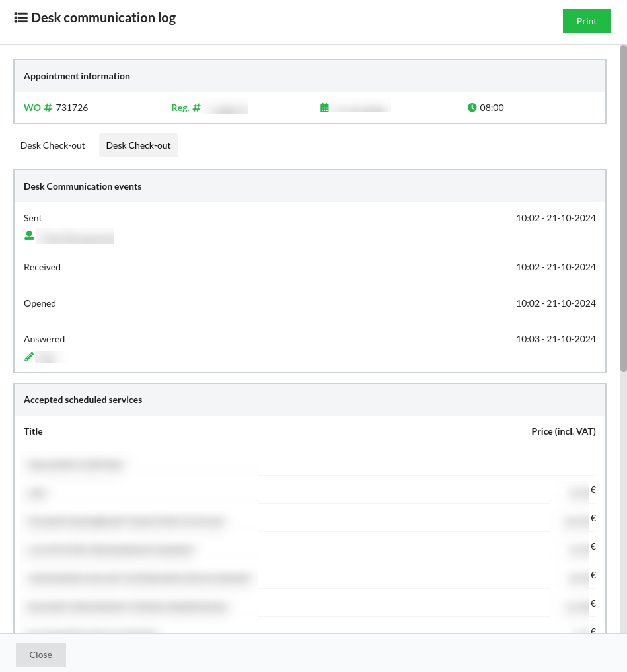Click the Received event label

coord(42,267)
